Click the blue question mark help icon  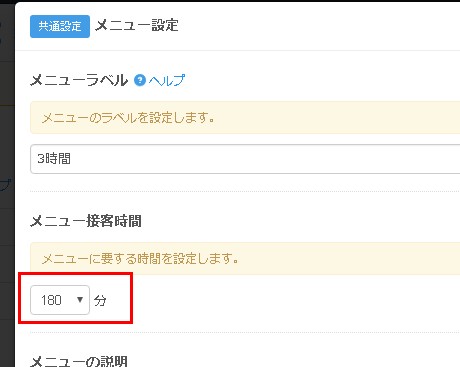point(140,80)
